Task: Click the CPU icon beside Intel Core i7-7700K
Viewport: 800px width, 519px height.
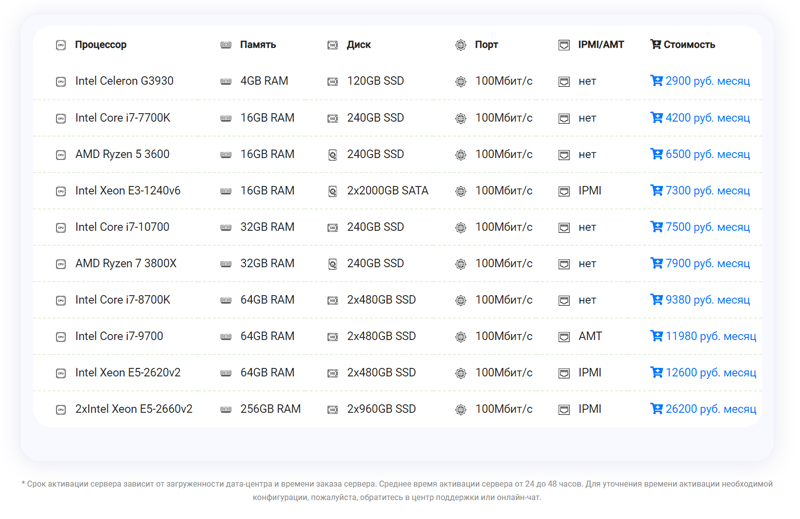Action: tap(61, 118)
